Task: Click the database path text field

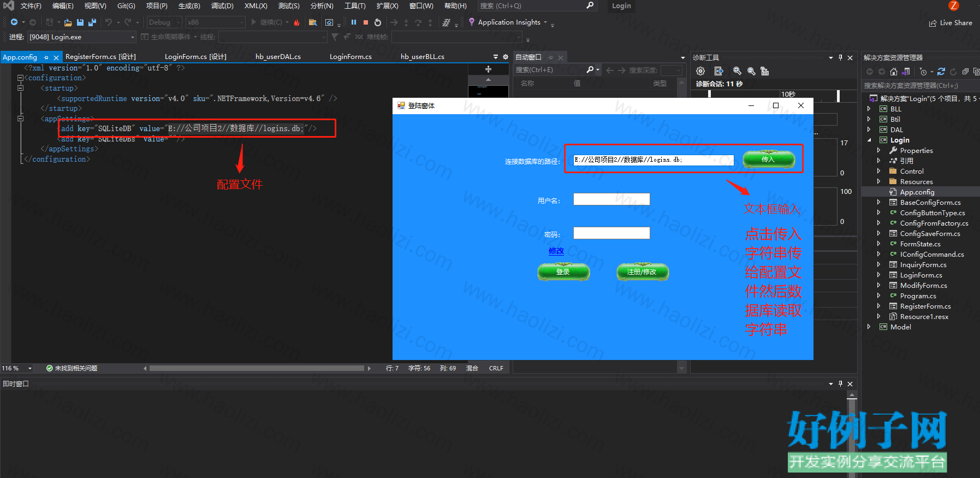Action: pos(654,160)
